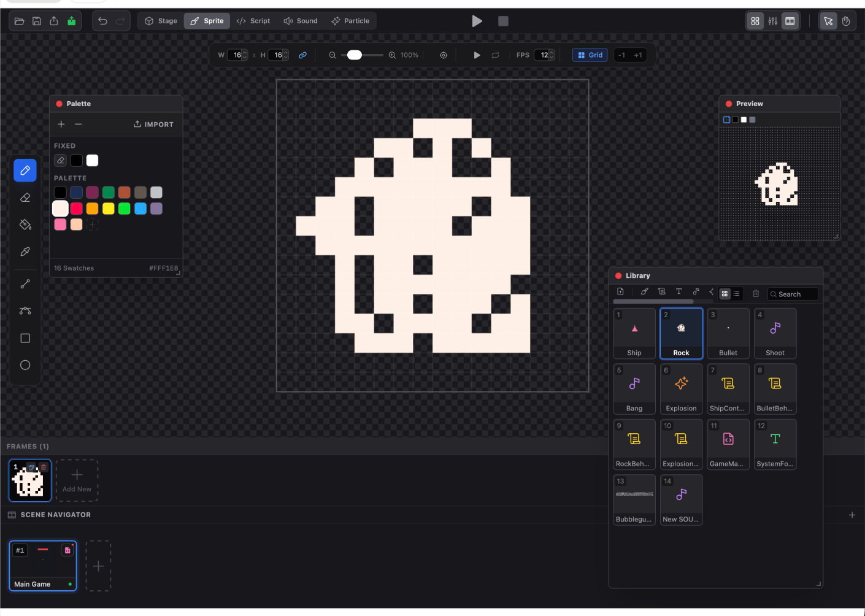This screenshot has height=616, width=865.
Task: Select the hand pan tool in top right
Action: click(846, 21)
